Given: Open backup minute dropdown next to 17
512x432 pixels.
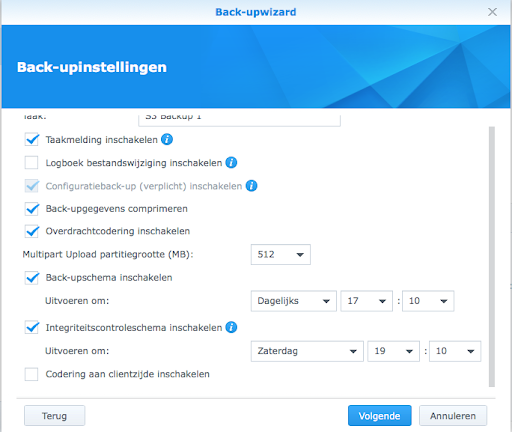Looking at the screenshot, I should tap(428, 301).
